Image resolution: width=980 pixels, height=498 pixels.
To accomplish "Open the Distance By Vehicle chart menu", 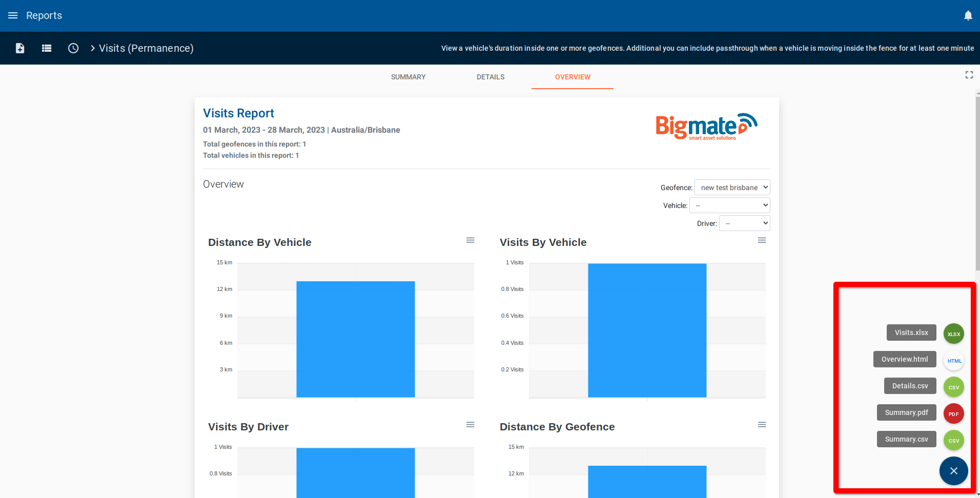I will [470, 240].
